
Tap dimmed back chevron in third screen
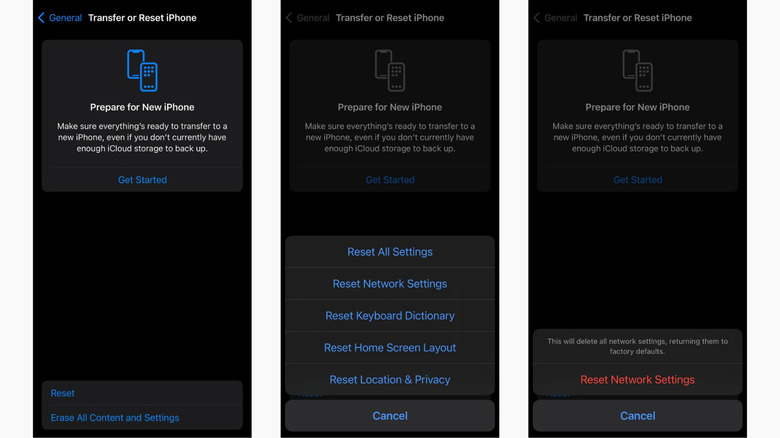coord(537,18)
